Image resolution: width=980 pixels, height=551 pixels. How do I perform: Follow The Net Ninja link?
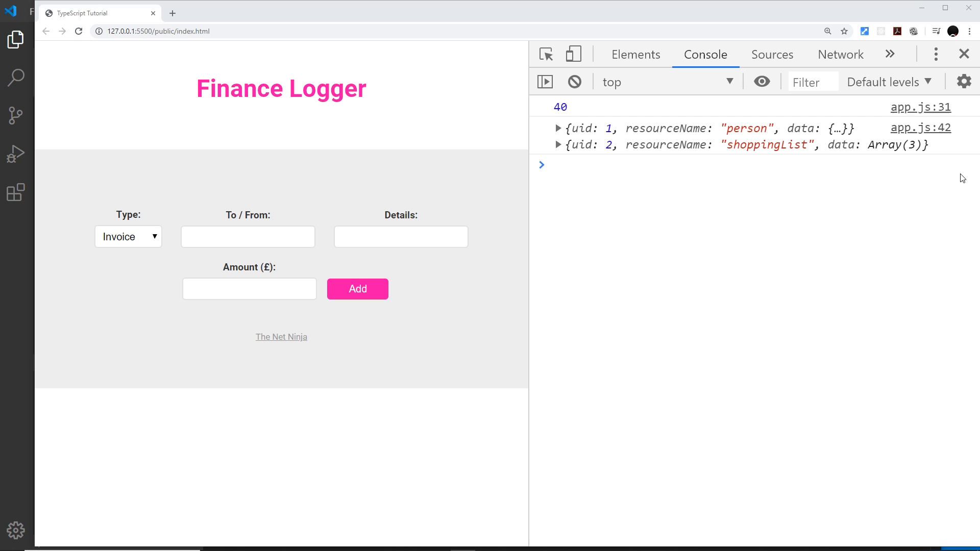[x=281, y=337]
